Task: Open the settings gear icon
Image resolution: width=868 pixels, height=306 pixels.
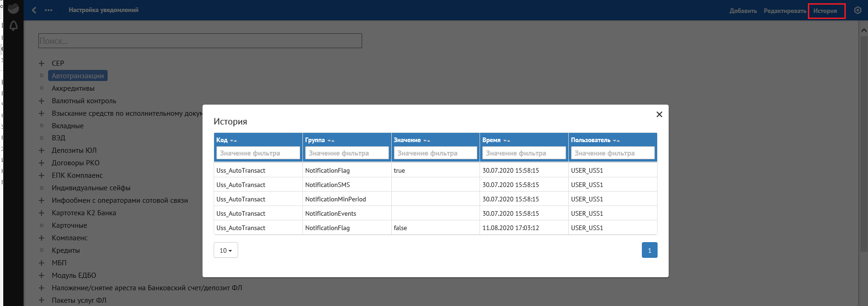Action: click(858, 10)
